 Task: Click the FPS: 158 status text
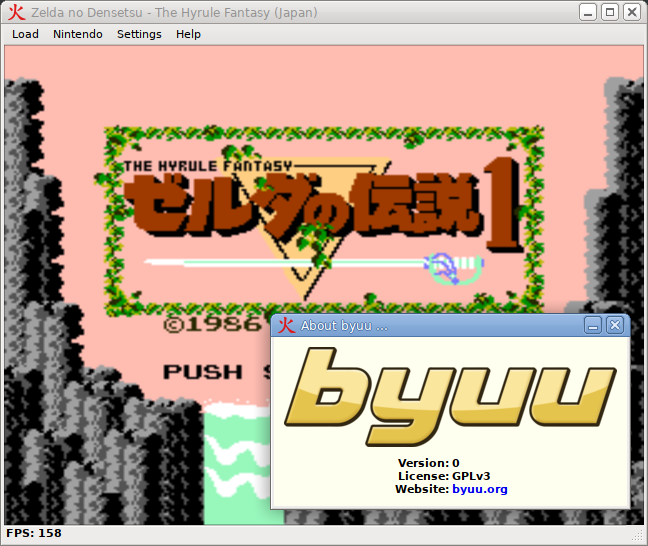coord(34,533)
